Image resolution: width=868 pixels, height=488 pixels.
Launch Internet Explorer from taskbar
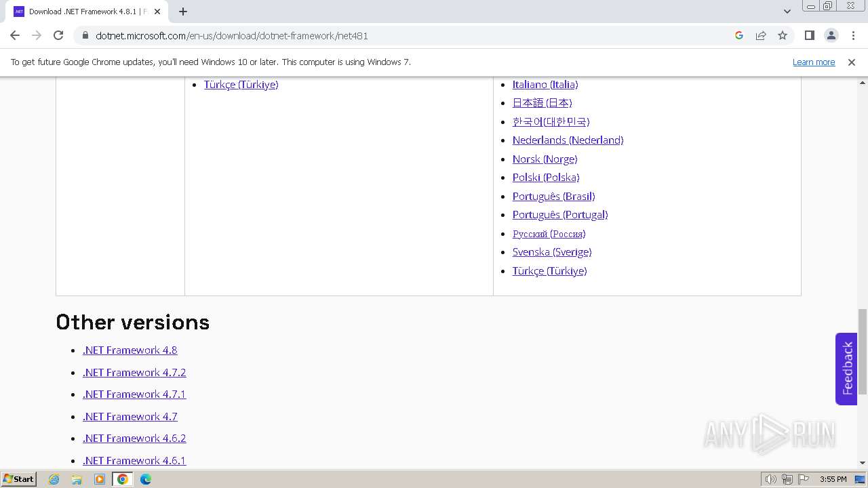54,479
